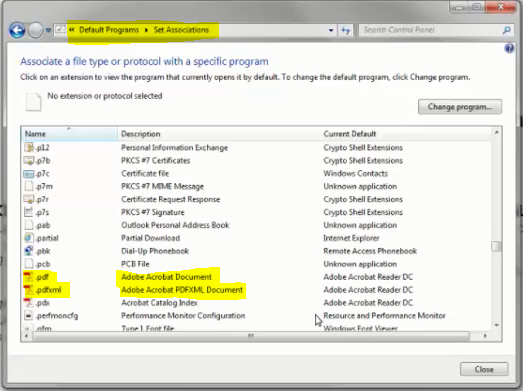Click Certificate Request Response text
The height and width of the screenshot is (391, 523).
(170, 199)
